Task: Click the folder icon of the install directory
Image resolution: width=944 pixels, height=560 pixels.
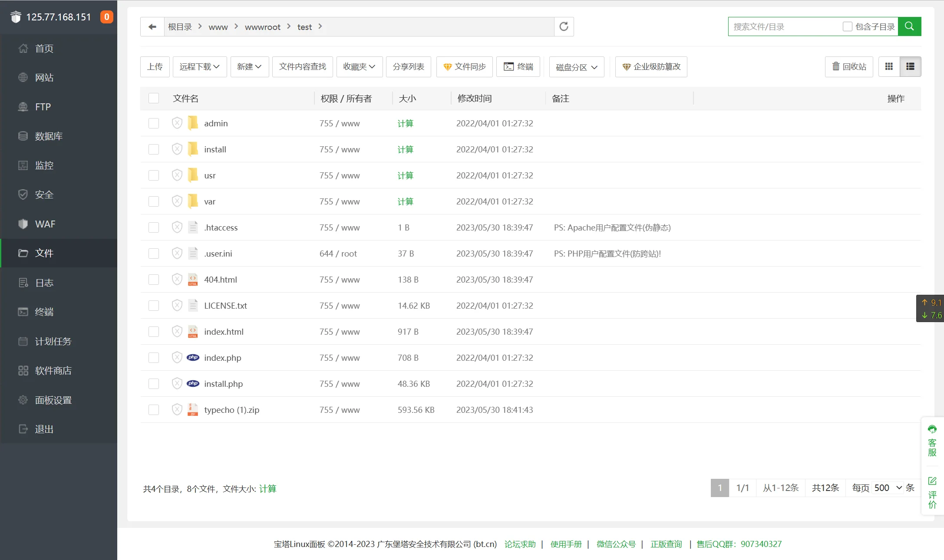Action: (193, 149)
